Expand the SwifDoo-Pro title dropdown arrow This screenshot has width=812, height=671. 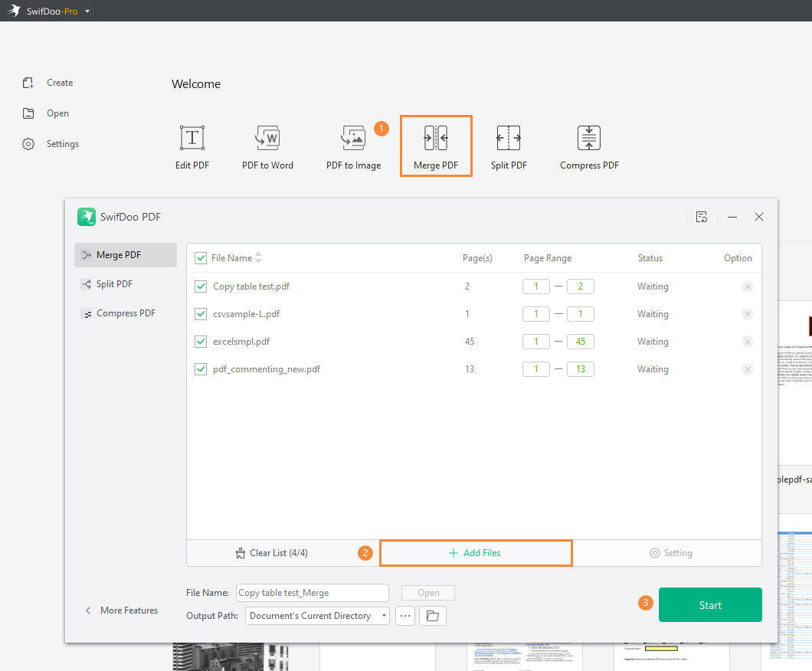[87, 11]
